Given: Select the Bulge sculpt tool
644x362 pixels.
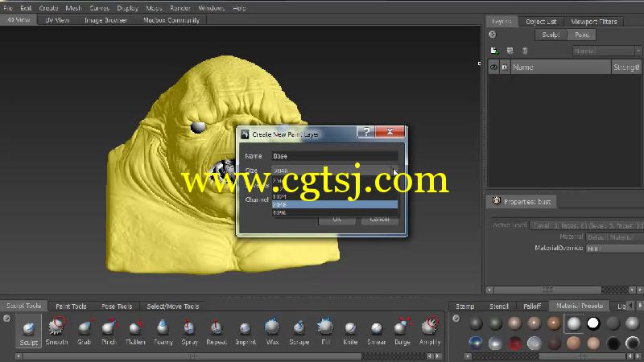Looking at the screenshot, I should pos(402,331).
